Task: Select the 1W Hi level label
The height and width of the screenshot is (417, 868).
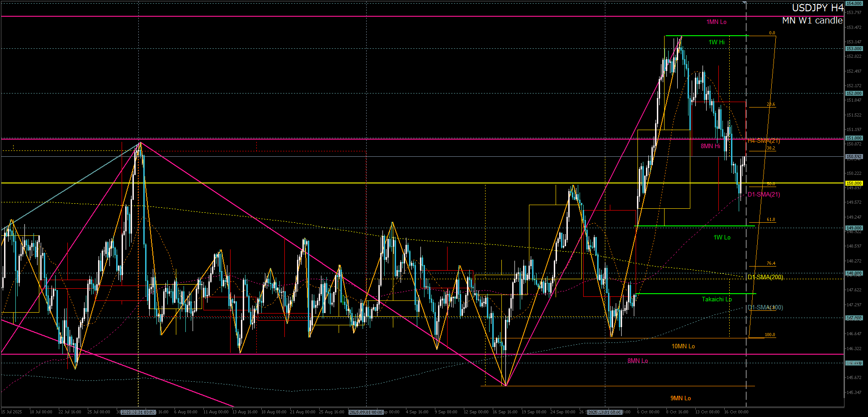Action: (x=716, y=42)
